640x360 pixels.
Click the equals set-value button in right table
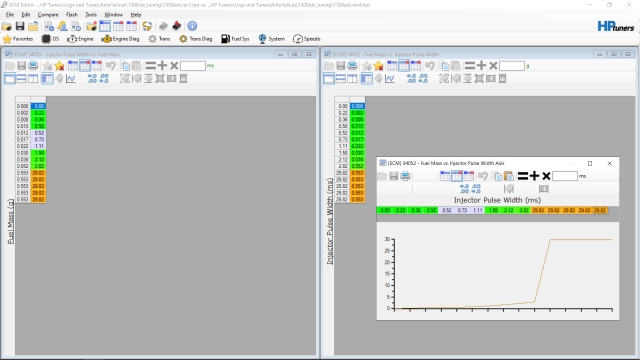click(x=470, y=66)
